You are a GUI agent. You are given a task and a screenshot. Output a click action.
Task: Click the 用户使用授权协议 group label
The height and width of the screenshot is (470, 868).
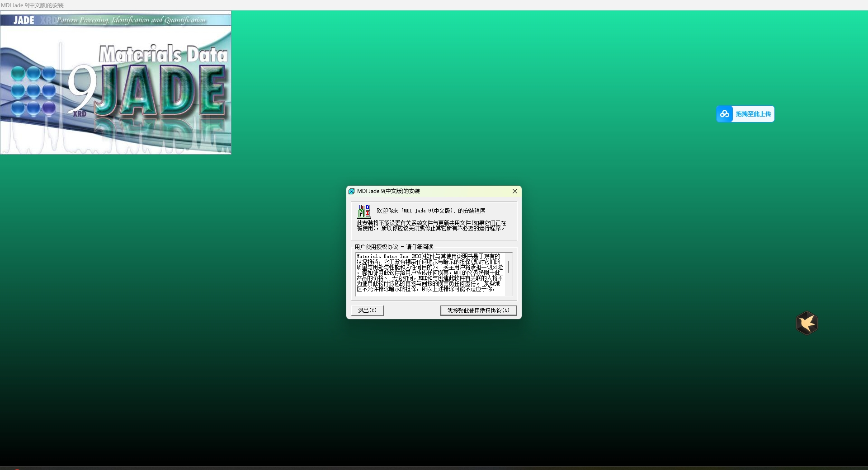click(x=393, y=247)
